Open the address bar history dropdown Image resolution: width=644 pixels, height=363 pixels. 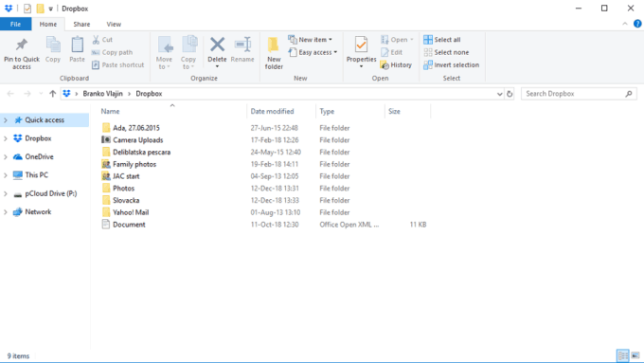point(499,94)
